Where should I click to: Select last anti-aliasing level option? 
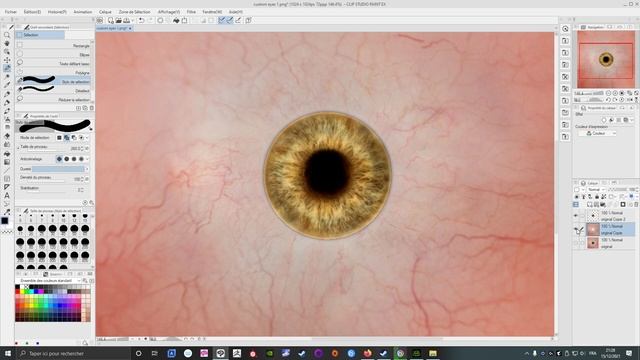point(81,159)
